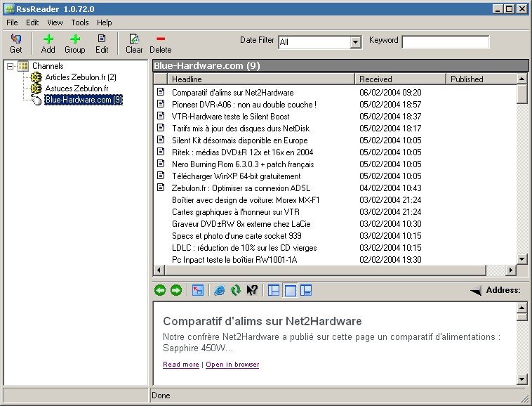Viewport: 532px width, 406px height.
Task: Click the Read more link
Action: tap(181, 365)
